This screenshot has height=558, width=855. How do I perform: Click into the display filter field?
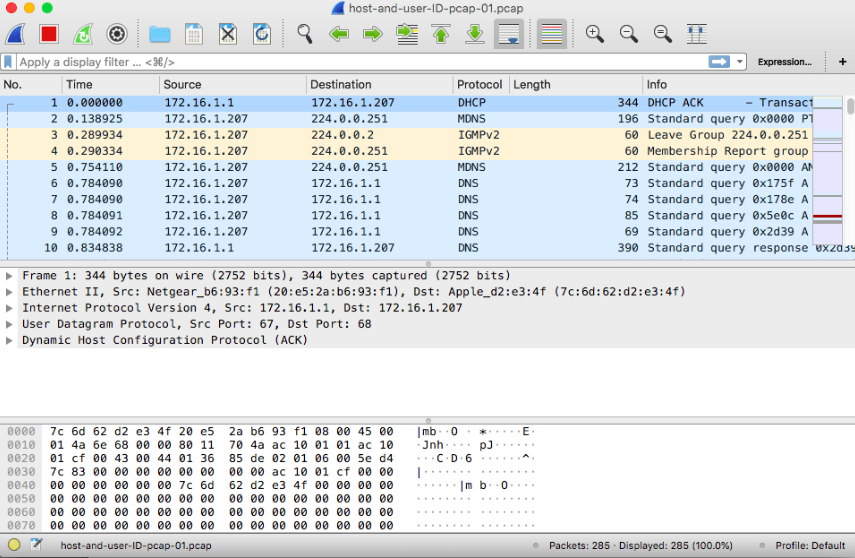point(360,62)
